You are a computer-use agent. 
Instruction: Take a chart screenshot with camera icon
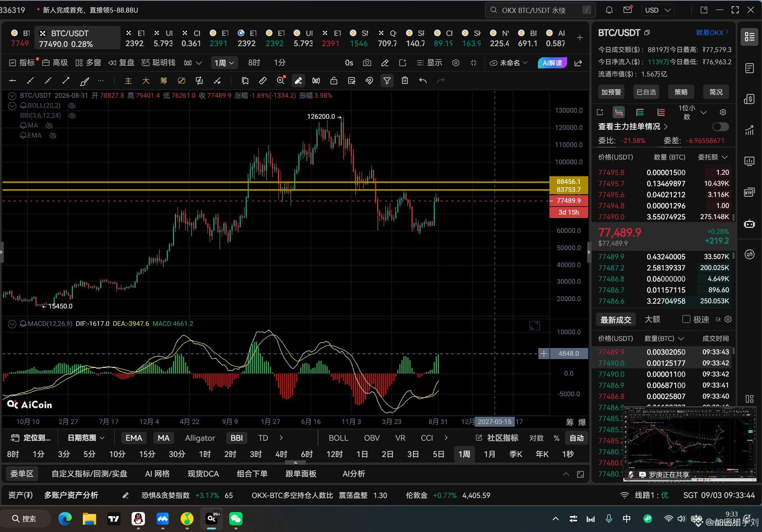click(x=367, y=63)
